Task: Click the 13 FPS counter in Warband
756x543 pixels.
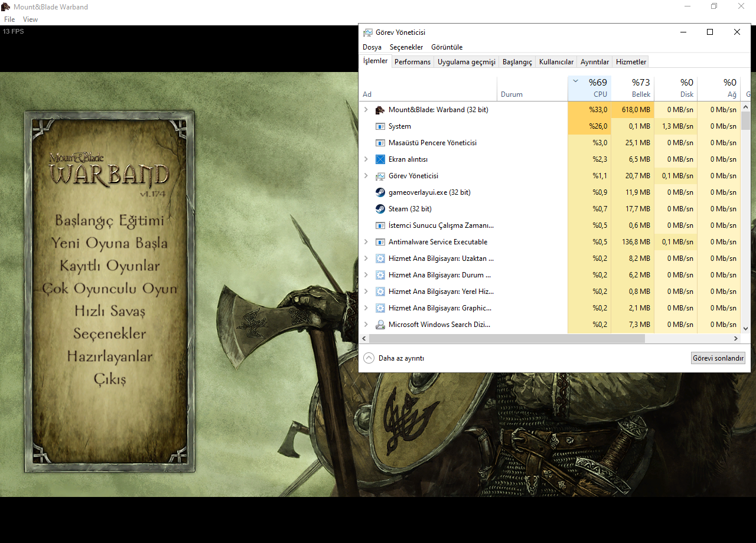Action: pos(14,31)
